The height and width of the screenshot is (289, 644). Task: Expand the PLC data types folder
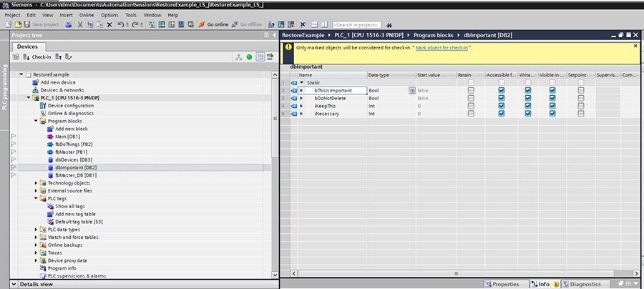click(36, 230)
